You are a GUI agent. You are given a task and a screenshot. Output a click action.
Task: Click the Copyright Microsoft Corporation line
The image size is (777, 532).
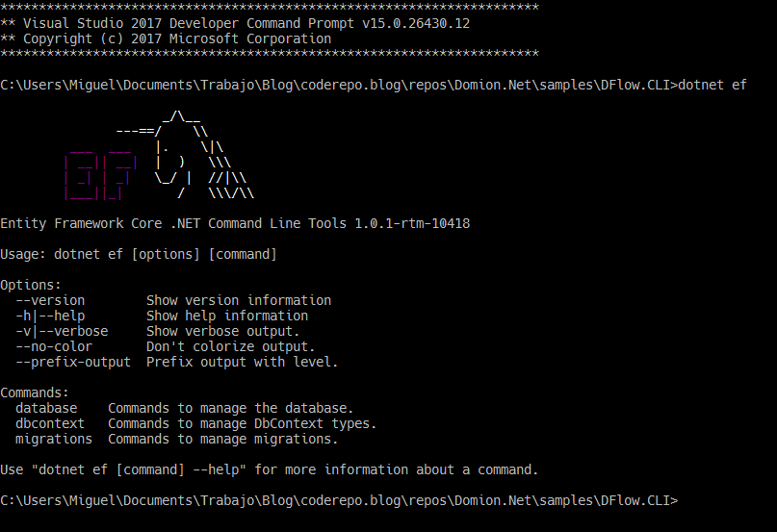(166, 38)
